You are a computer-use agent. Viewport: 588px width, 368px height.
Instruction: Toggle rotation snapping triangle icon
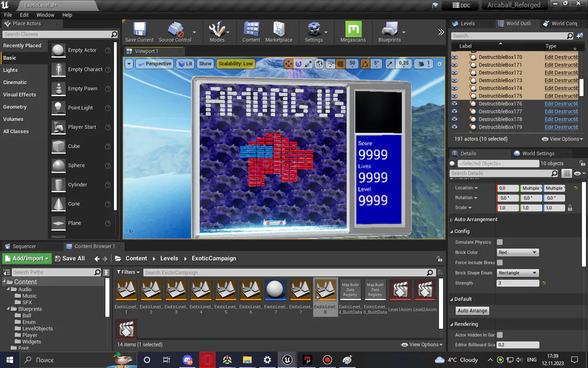[365, 64]
